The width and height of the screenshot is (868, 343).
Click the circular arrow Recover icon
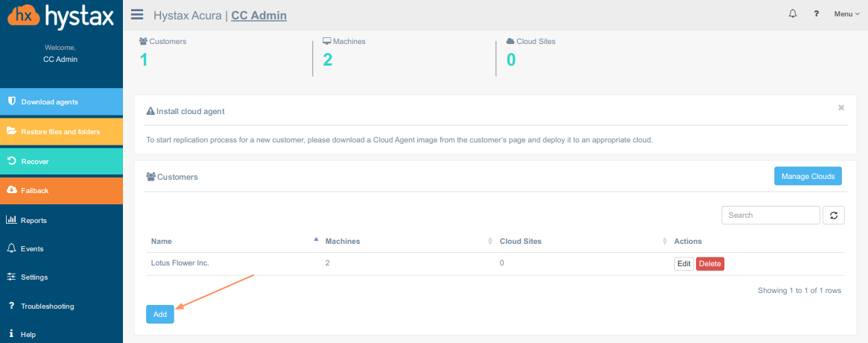[11, 161]
